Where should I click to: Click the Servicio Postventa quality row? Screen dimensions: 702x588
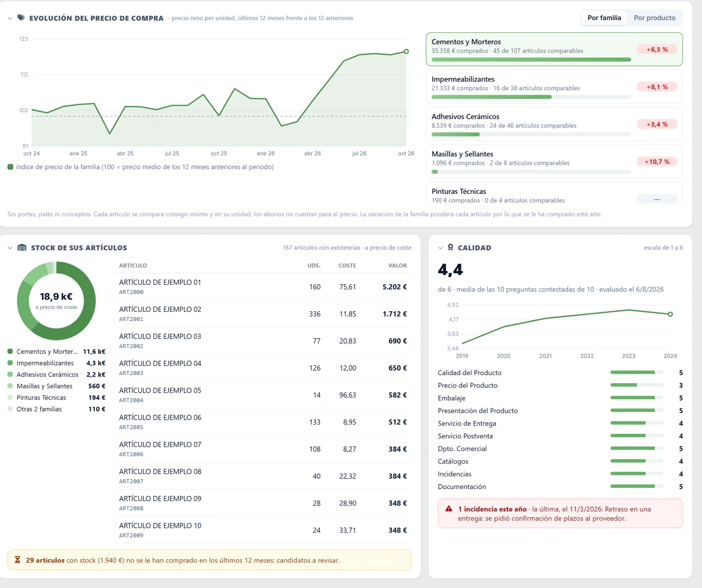[560, 436]
